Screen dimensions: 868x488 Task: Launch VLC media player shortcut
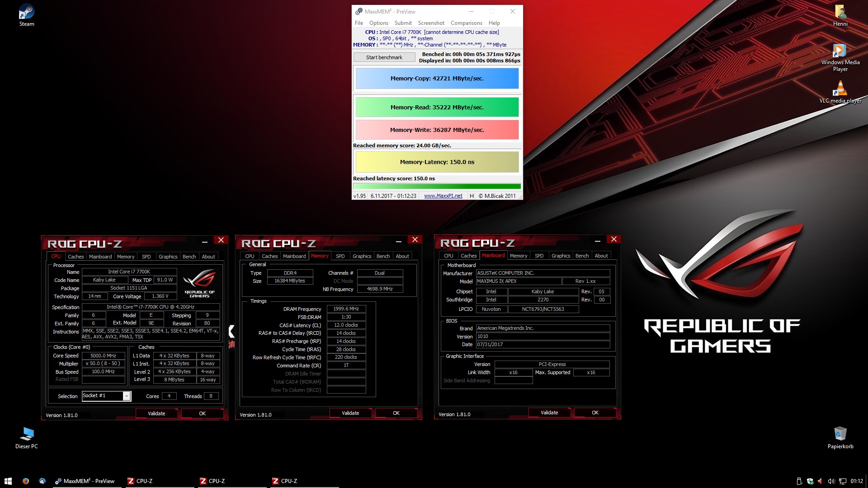click(840, 92)
